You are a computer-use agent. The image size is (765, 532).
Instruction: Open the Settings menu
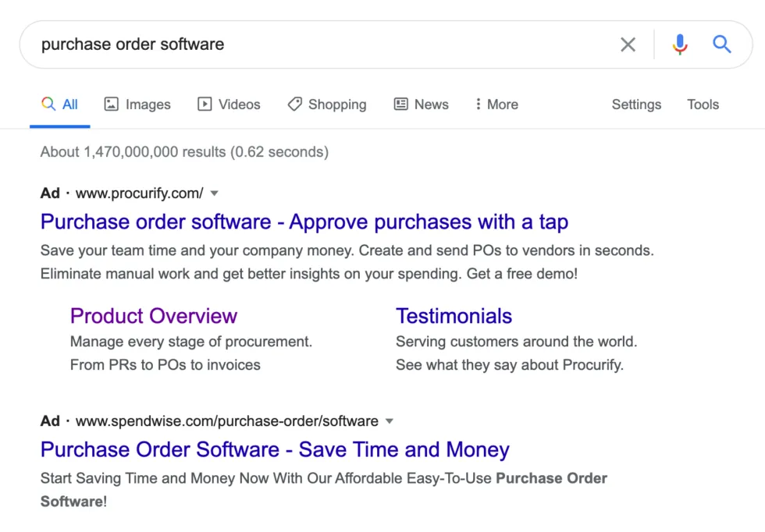(x=636, y=105)
